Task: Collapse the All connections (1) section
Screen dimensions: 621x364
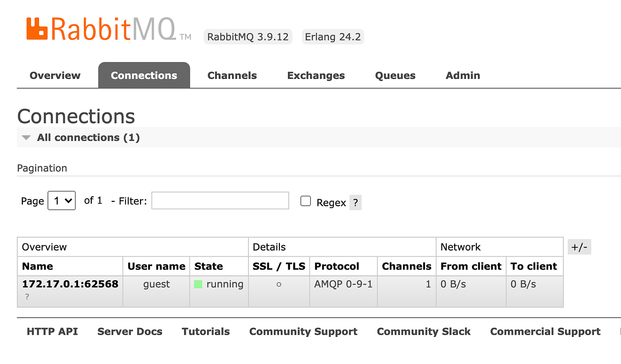Action: (x=26, y=137)
